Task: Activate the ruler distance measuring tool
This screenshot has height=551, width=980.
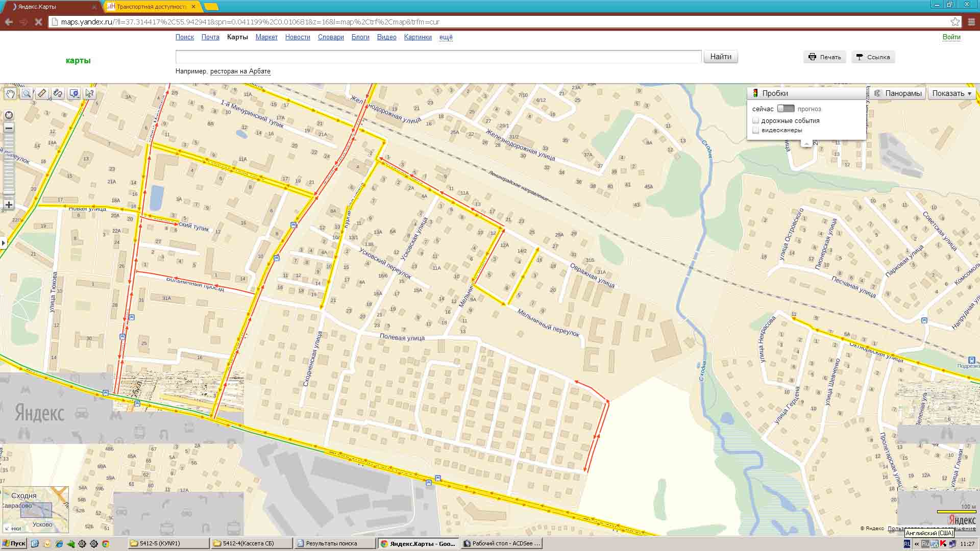Action: click(x=42, y=93)
